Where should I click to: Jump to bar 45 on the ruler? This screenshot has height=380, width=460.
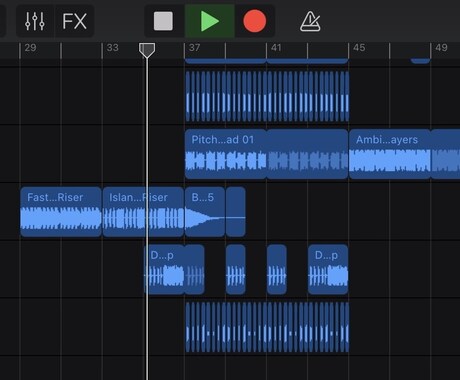(359, 48)
